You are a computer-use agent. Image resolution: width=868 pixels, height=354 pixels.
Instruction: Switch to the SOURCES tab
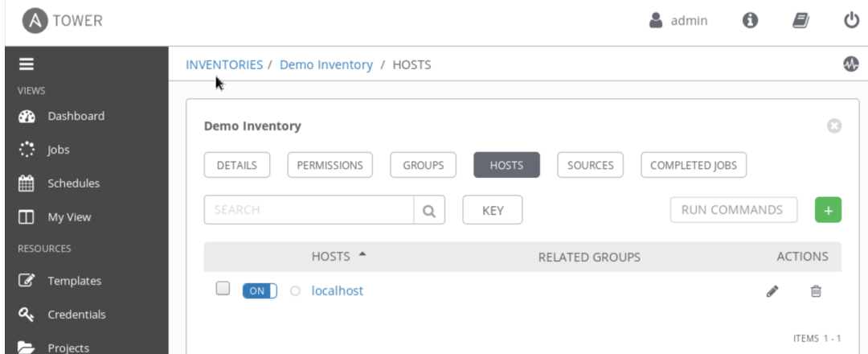tap(590, 165)
